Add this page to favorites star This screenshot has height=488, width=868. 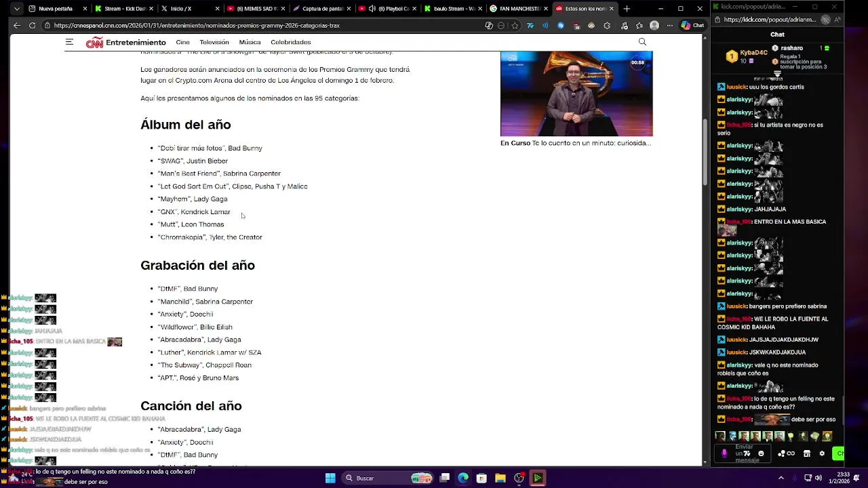click(515, 25)
